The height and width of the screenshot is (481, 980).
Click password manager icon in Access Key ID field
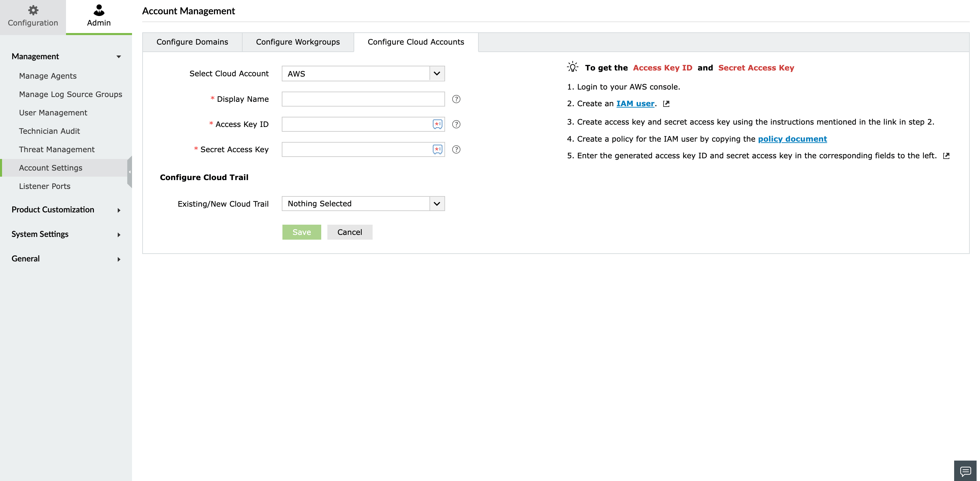pyautogui.click(x=437, y=124)
